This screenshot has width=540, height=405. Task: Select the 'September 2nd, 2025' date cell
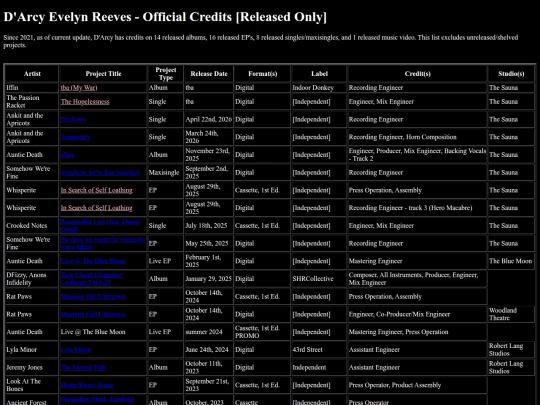209,173
